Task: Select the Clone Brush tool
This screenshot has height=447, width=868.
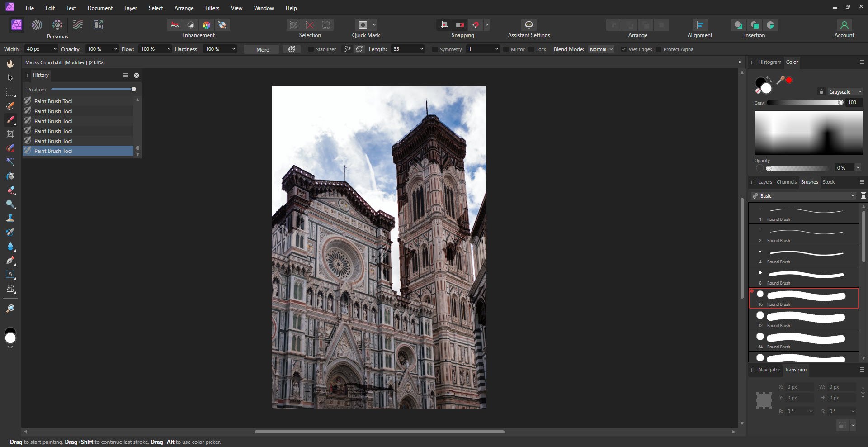Action: coord(10,218)
